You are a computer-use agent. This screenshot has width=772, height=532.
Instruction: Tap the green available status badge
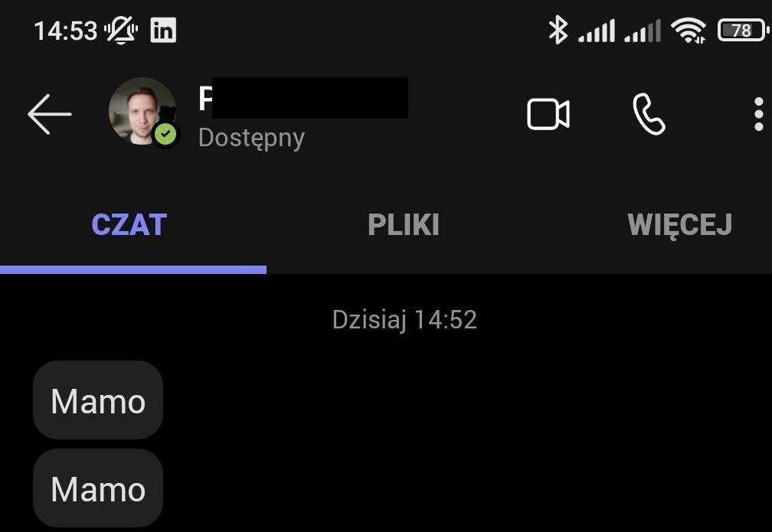(x=165, y=133)
